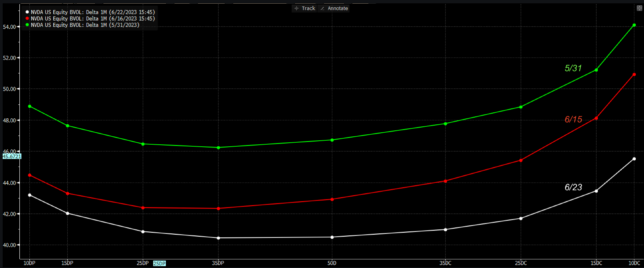Select the green curve data point at 35DP
Screen dimensions: 644x268
218,148
